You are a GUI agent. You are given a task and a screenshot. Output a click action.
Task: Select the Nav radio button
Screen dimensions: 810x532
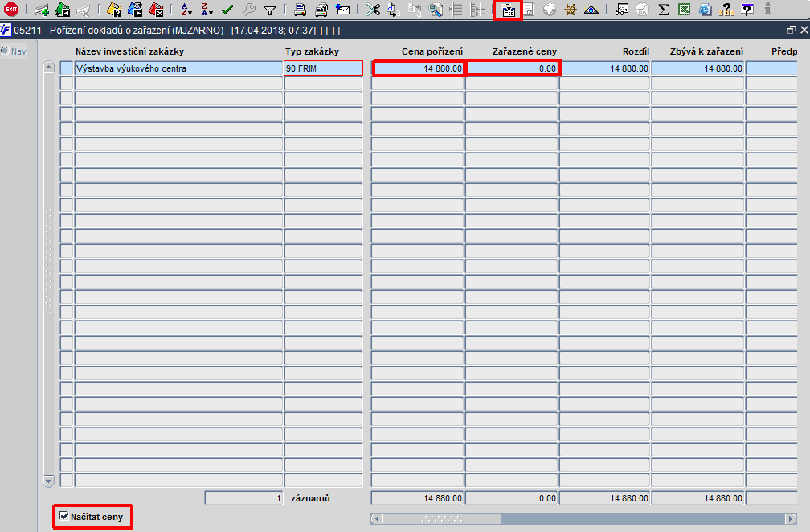pyautogui.click(x=5, y=51)
